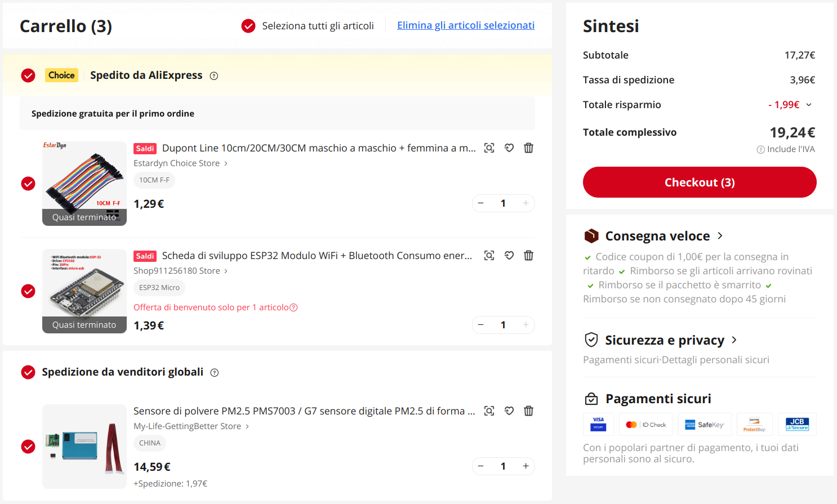Expand Totale risparmio details chevron
The width and height of the screenshot is (837, 504).
click(809, 105)
